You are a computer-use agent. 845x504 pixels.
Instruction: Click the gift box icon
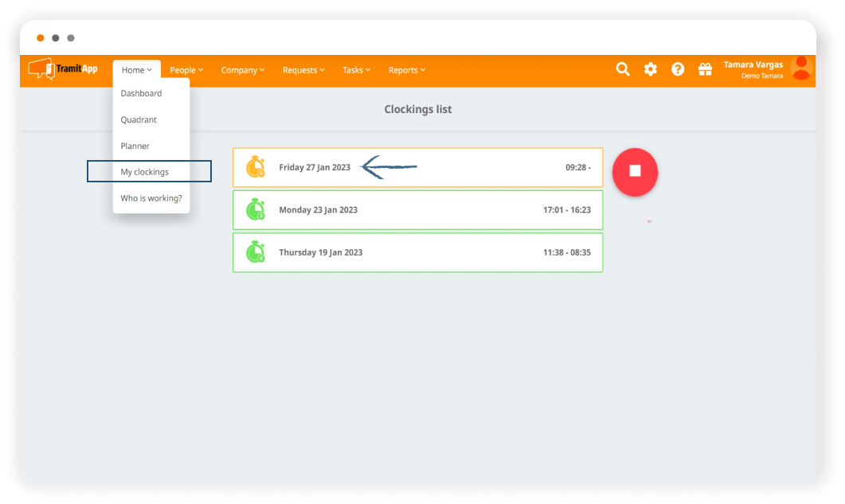tap(705, 69)
